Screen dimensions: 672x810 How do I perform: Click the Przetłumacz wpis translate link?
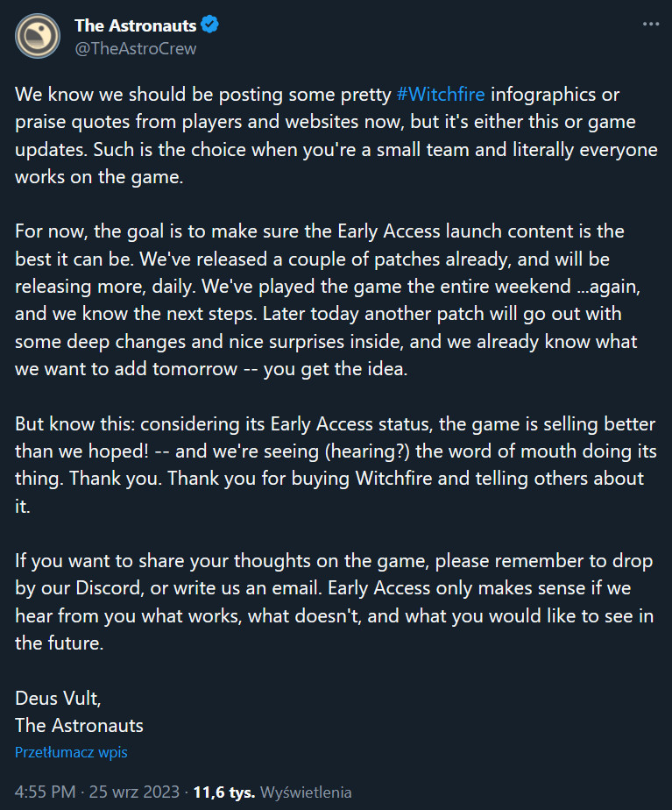pyautogui.click(x=70, y=752)
